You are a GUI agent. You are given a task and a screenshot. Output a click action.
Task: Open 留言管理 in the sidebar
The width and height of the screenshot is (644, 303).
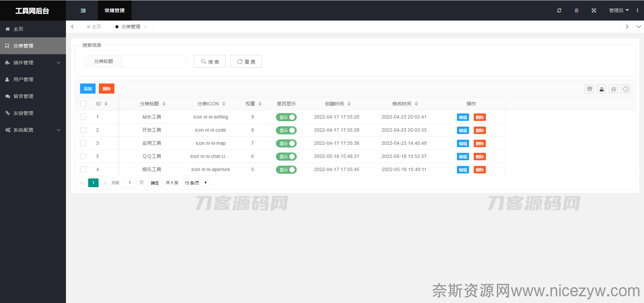click(33, 96)
